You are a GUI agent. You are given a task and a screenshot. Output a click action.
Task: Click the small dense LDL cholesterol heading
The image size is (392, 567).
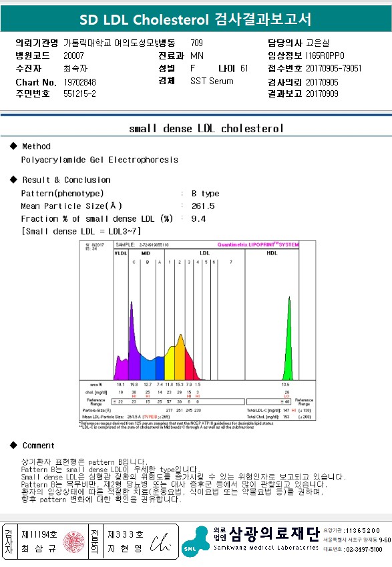(206, 128)
